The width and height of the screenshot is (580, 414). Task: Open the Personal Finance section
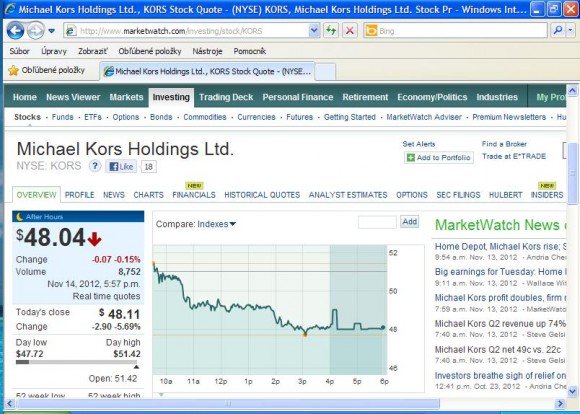click(x=298, y=97)
